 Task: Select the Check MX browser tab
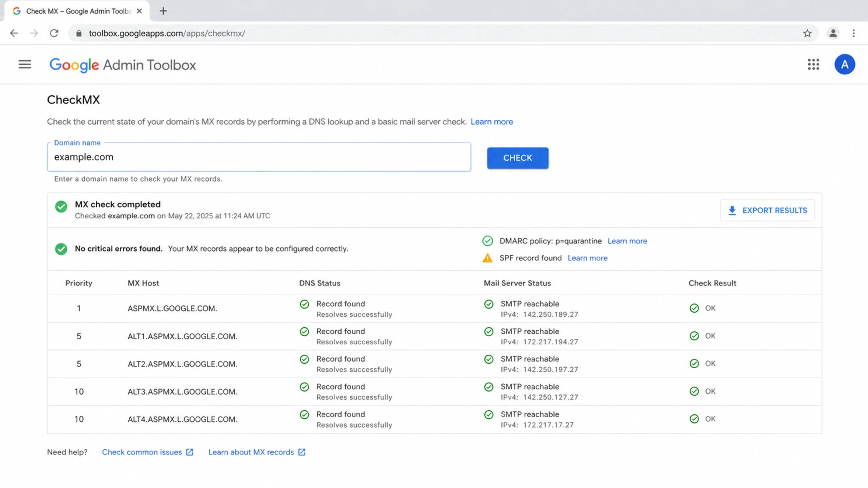77,11
